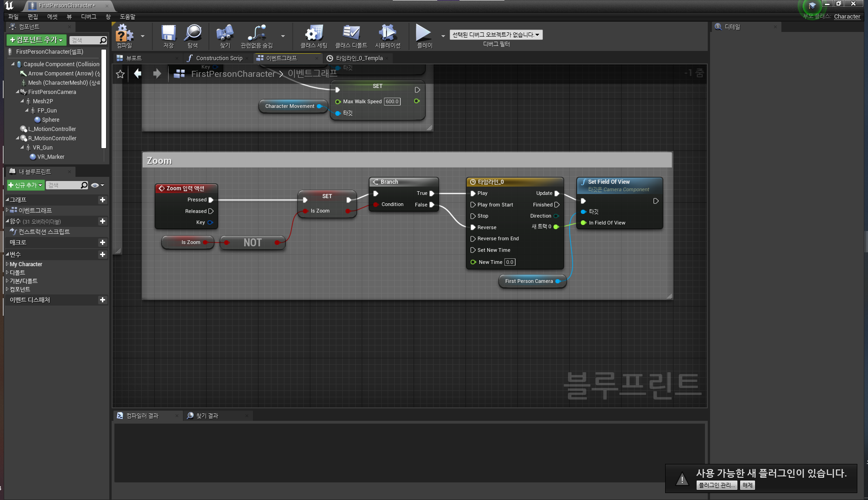Open the 디버그 menu

[88, 17]
